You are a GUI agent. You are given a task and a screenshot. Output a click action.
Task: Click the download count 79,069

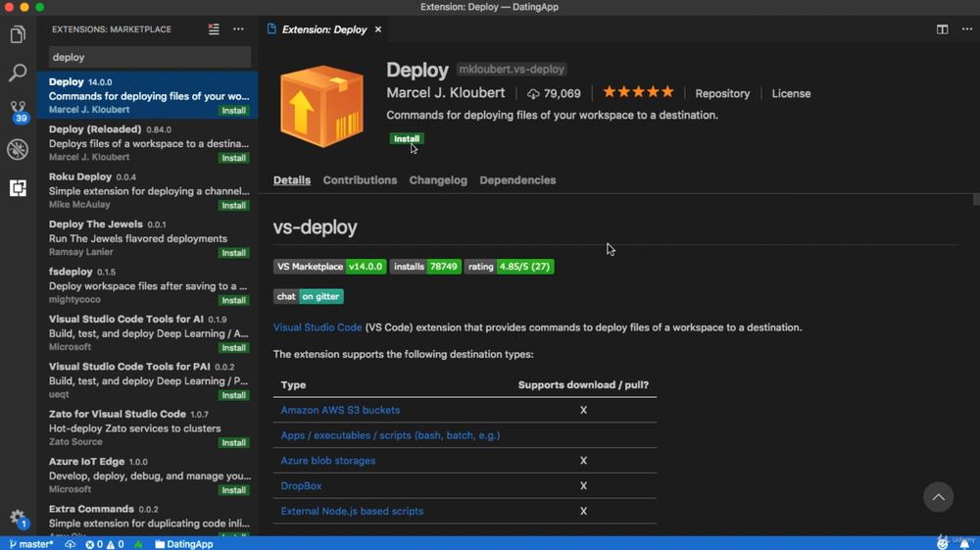pyautogui.click(x=554, y=93)
